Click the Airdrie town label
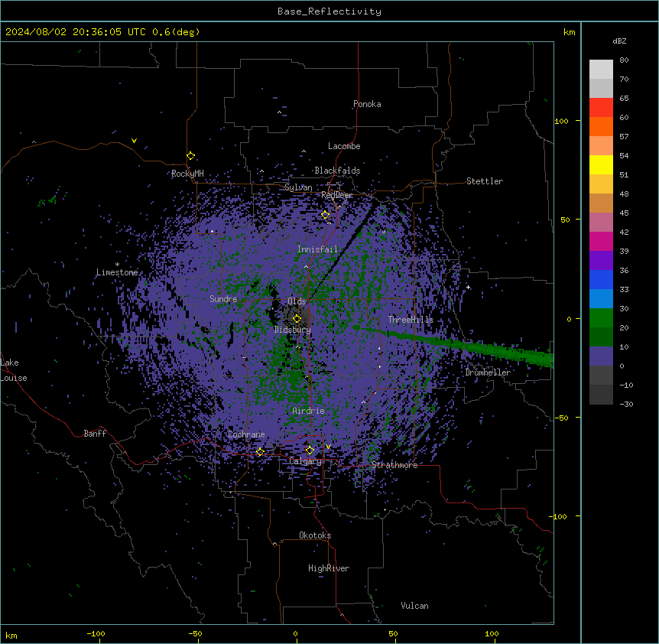This screenshot has width=659, height=644. click(x=309, y=411)
